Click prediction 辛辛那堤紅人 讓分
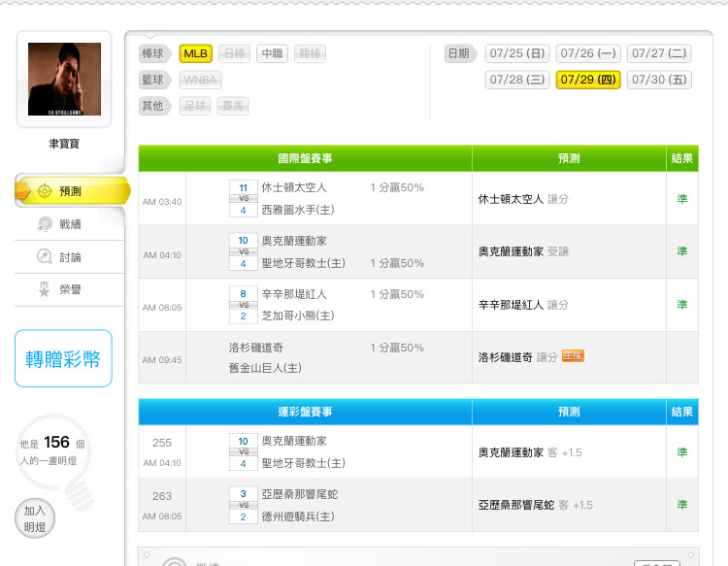Image resolution: width=728 pixels, height=566 pixels. pos(523,305)
